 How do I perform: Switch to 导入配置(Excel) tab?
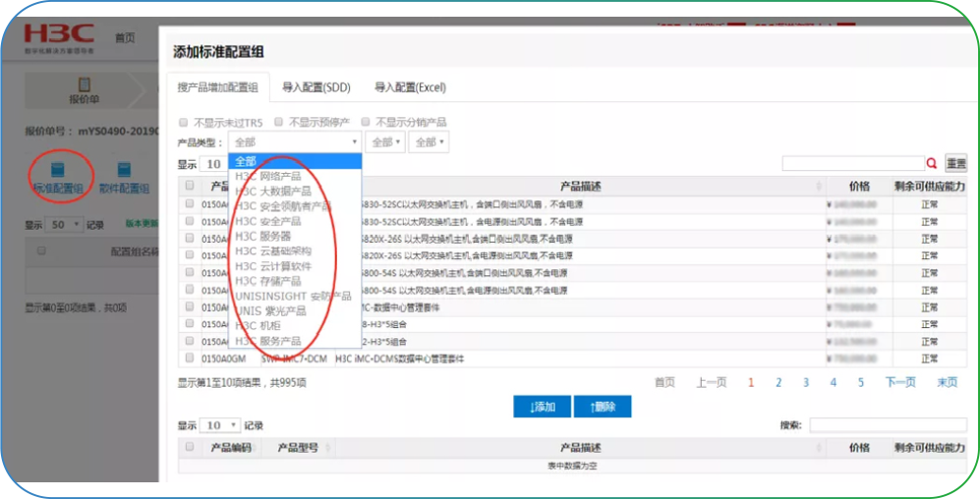(411, 87)
